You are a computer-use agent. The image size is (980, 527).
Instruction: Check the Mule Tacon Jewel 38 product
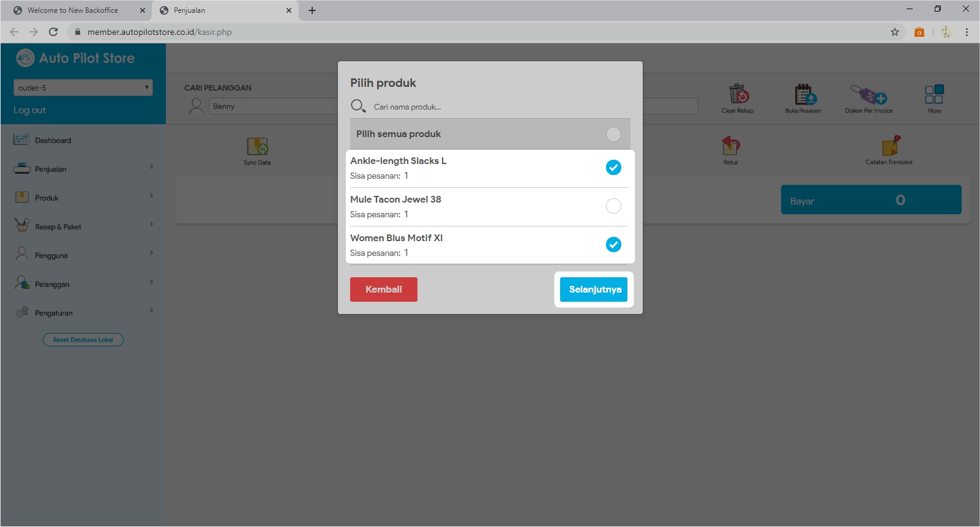(x=613, y=206)
